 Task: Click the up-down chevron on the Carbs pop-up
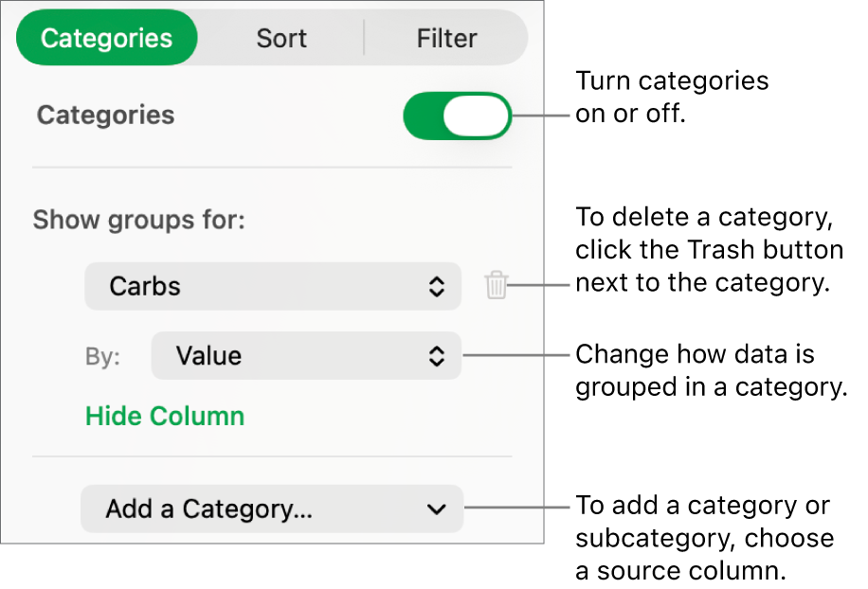tap(436, 286)
